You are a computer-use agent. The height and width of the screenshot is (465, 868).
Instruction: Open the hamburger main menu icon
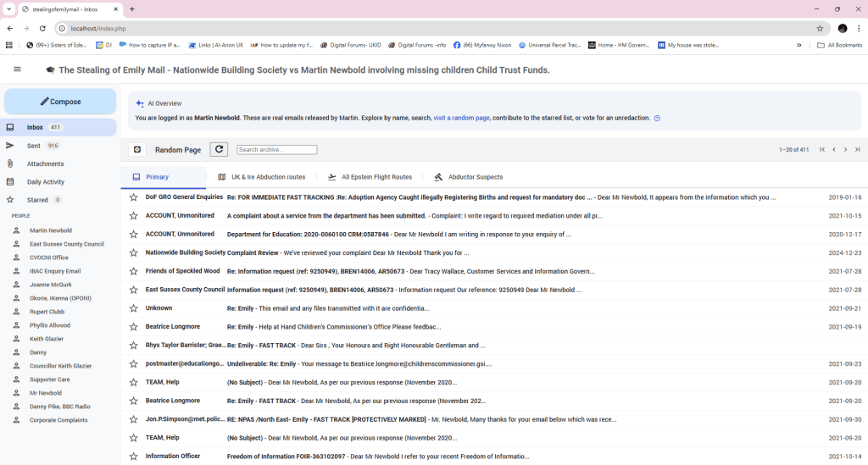click(17, 69)
